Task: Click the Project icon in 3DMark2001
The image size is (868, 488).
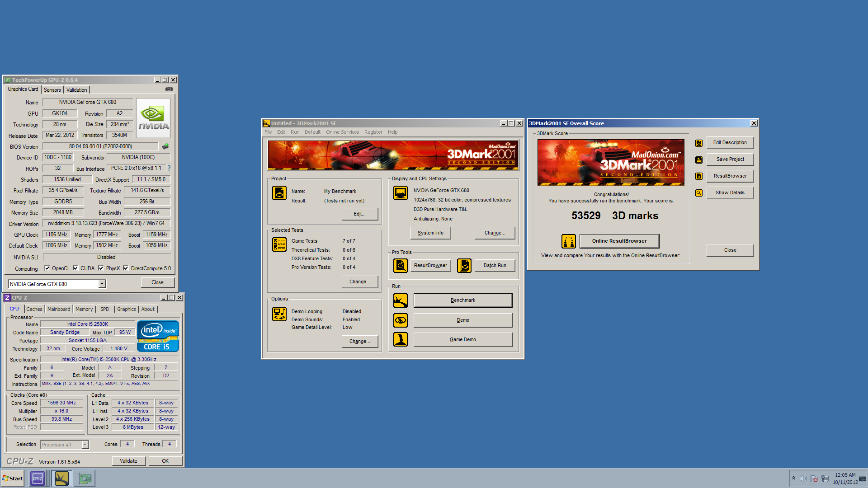Action: [279, 193]
